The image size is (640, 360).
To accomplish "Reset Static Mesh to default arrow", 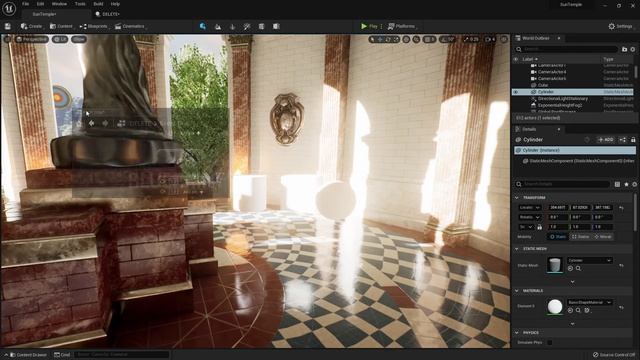I will coord(621,265).
